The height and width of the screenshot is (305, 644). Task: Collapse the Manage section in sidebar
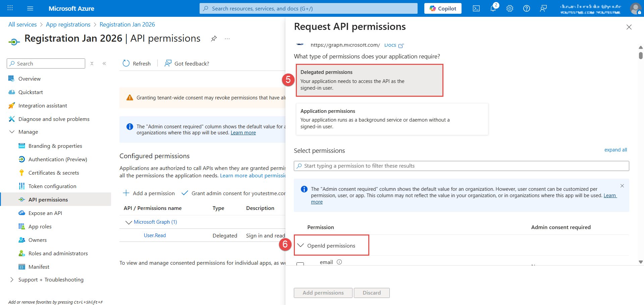tap(12, 132)
